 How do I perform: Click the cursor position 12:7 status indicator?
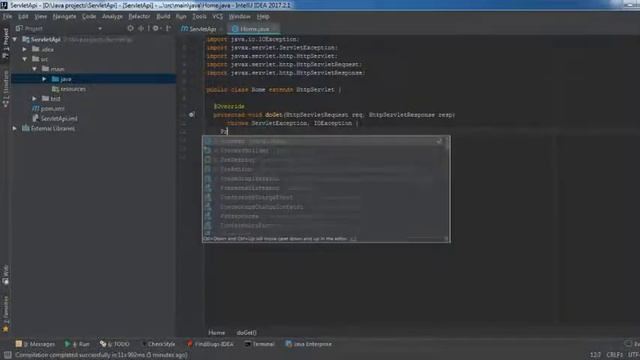595,355
